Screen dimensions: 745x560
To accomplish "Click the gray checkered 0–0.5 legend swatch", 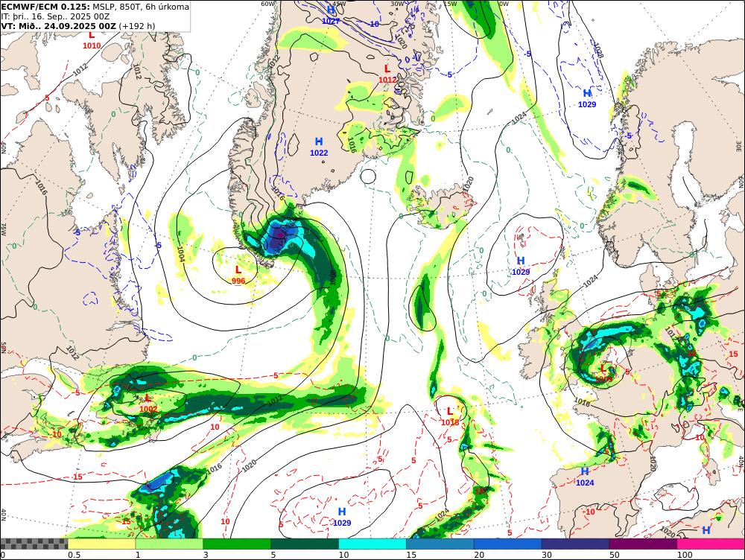I will [34, 544].
